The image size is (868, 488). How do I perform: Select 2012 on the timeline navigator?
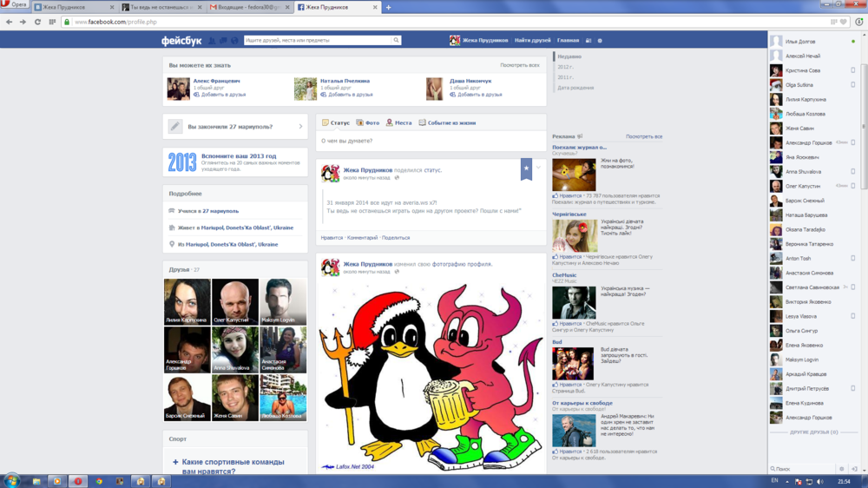(x=565, y=67)
